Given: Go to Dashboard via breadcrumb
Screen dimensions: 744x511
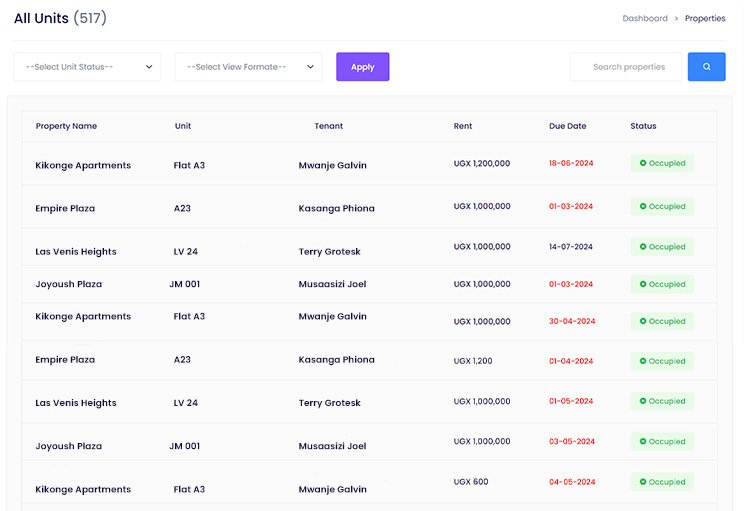Looking at the screenshot, I should tap(644, 18).
